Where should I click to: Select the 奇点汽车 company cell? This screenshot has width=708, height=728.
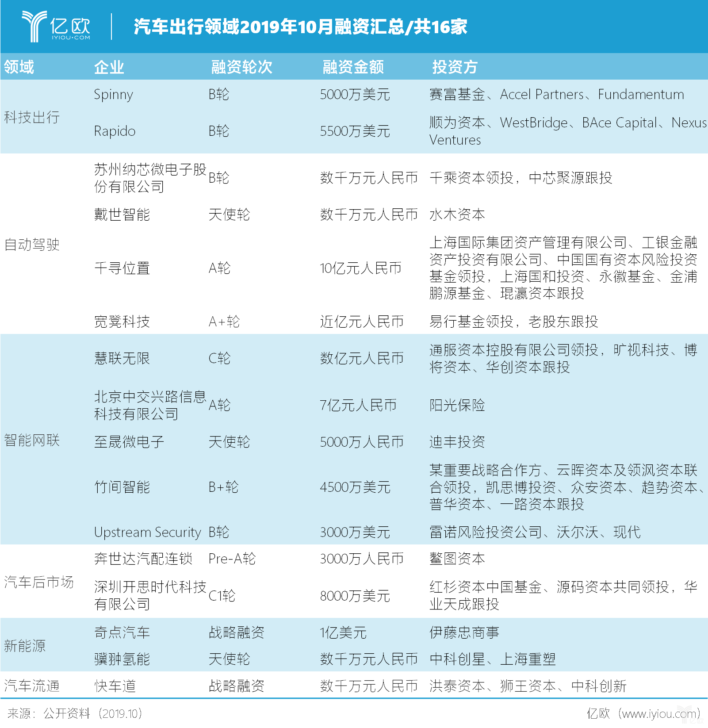click(122, 632)
